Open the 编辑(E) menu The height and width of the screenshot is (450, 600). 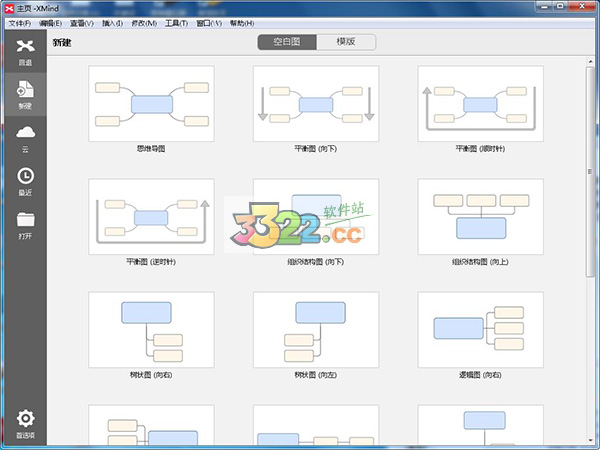pos(50,22)
